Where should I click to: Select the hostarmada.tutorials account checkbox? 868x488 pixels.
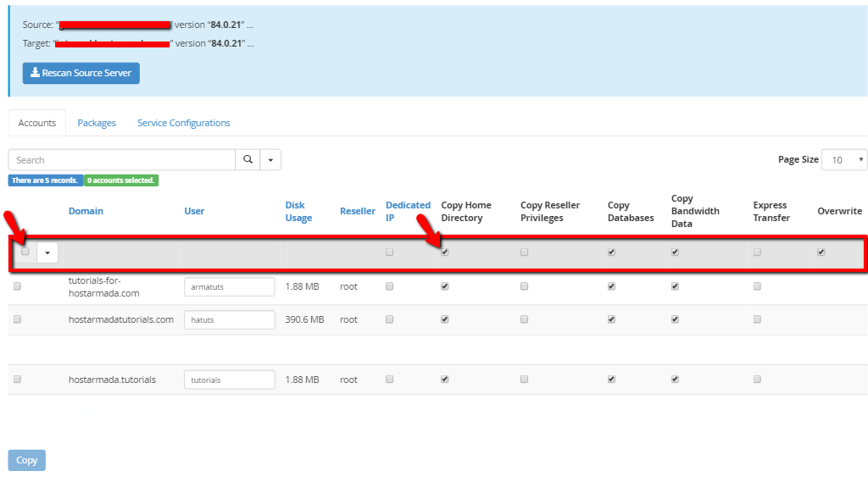click(x=18, y=380)
